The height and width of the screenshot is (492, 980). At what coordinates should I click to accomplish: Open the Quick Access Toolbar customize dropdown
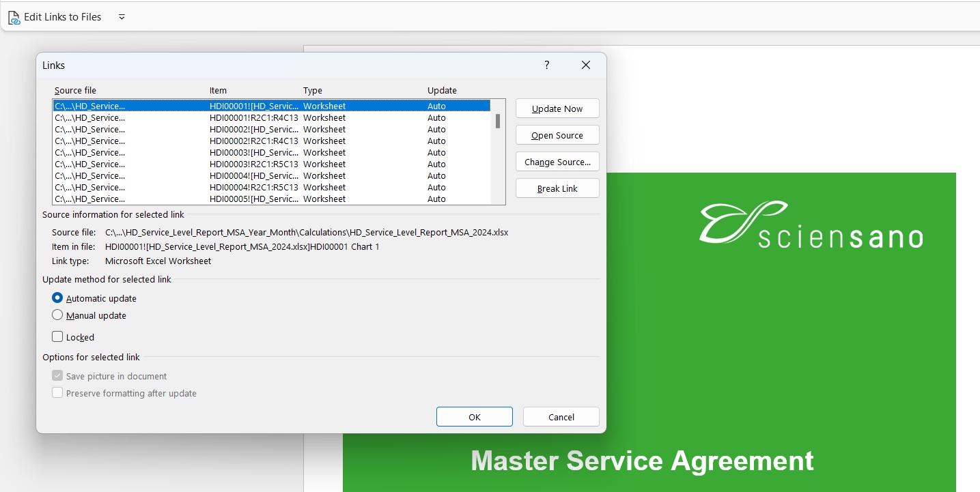(122, 17)
